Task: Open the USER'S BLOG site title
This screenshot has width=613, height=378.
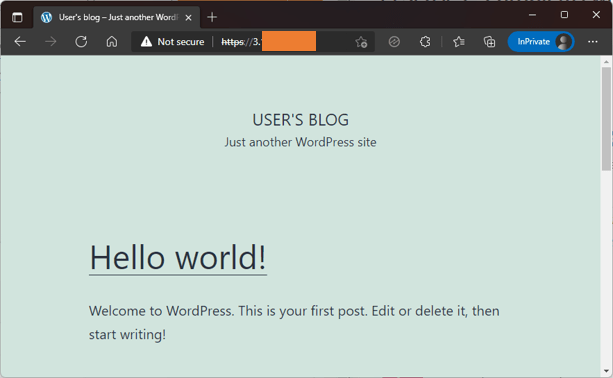Action: (x=300, y=120)
